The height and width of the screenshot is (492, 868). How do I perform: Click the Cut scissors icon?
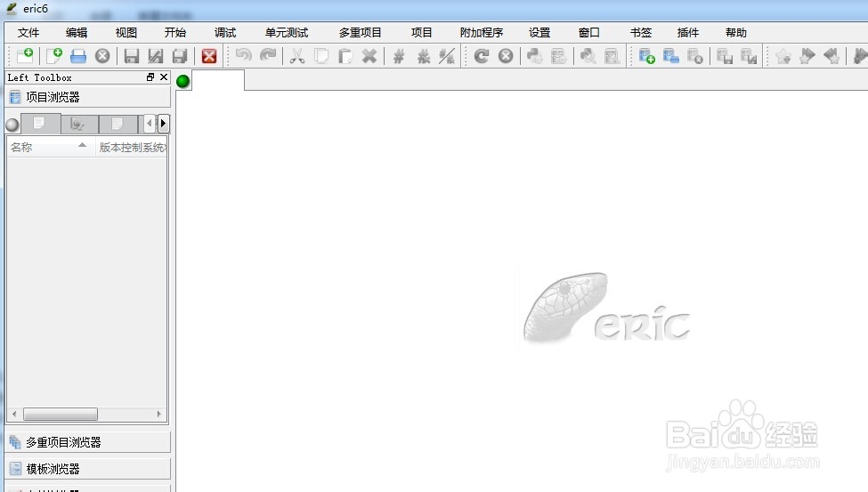[x=297, y=56]
